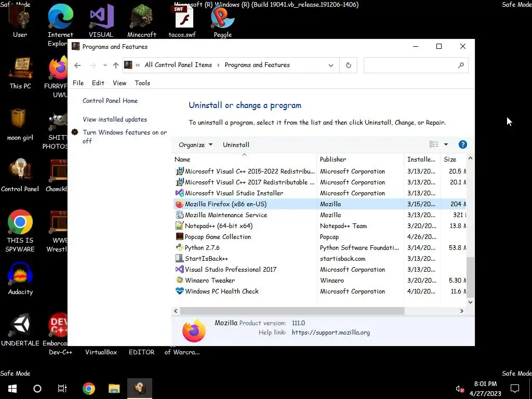Expand the address bar history dropdown
Viewport: 532px width, 399px height.
point(331,65)
